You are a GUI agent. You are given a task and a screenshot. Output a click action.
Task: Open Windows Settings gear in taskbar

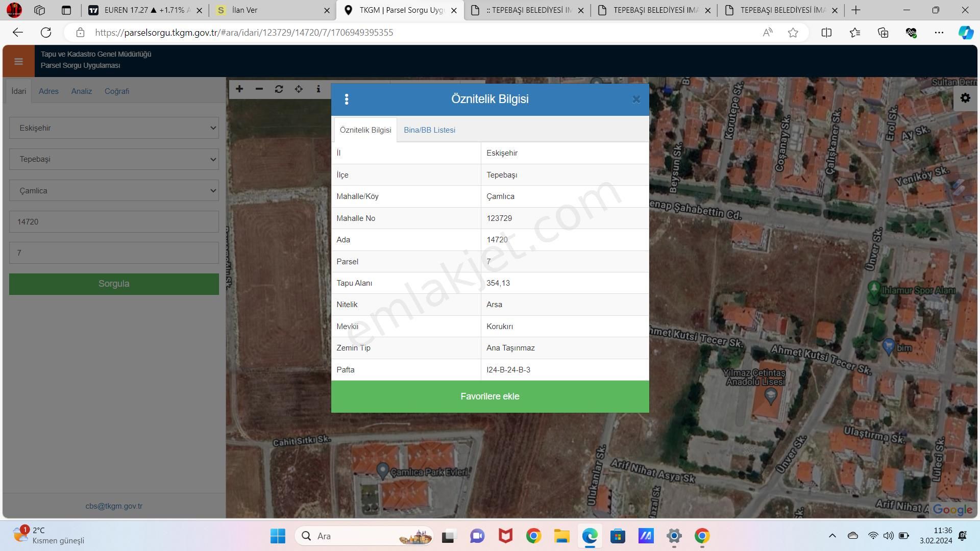tap(674, 536)
